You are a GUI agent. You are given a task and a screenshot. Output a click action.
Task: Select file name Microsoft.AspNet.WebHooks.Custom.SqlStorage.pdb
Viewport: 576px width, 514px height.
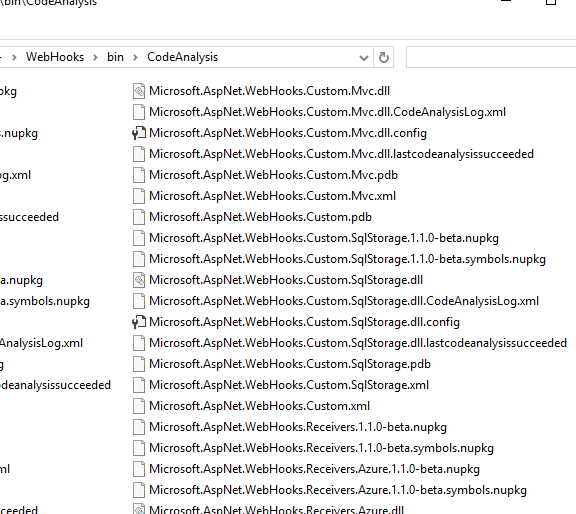coord(290,364)
